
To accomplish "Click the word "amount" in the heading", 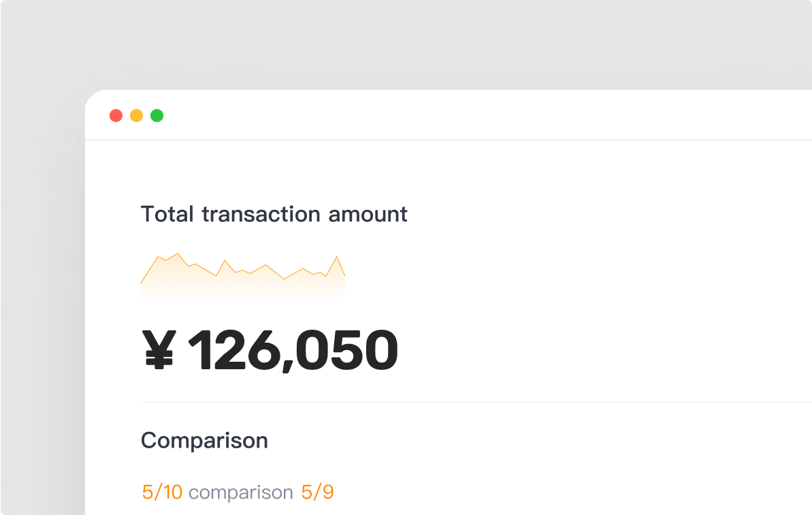I will [368, 215].
